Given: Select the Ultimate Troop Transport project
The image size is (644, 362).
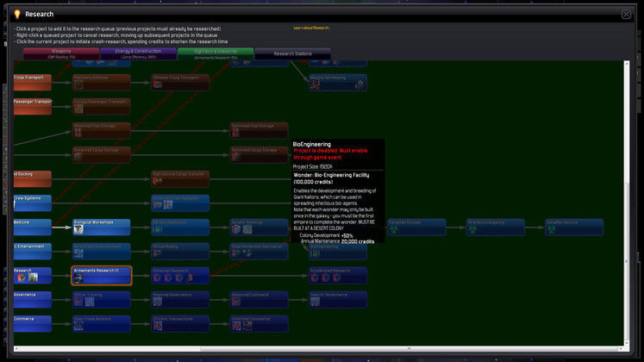Looking at the screenshot, I should coord(180,83).
